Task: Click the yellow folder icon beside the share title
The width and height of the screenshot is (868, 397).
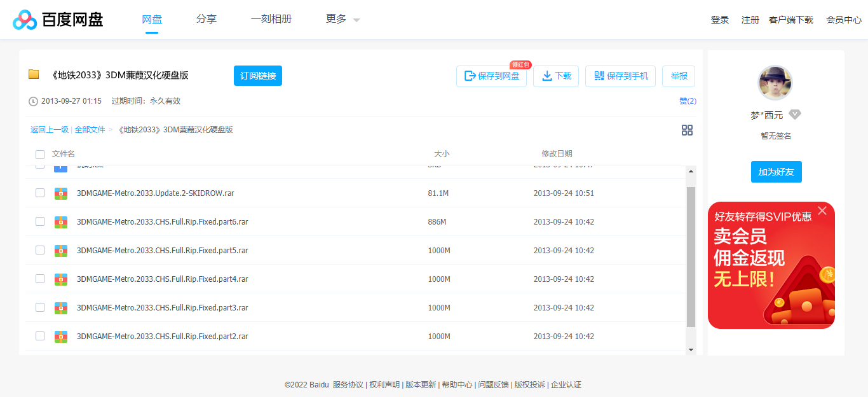Action: tap(34, 74)
